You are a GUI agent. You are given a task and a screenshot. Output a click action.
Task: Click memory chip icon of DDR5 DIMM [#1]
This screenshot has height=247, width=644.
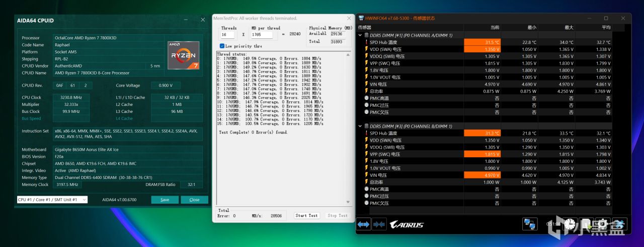(x=366, y=35)
